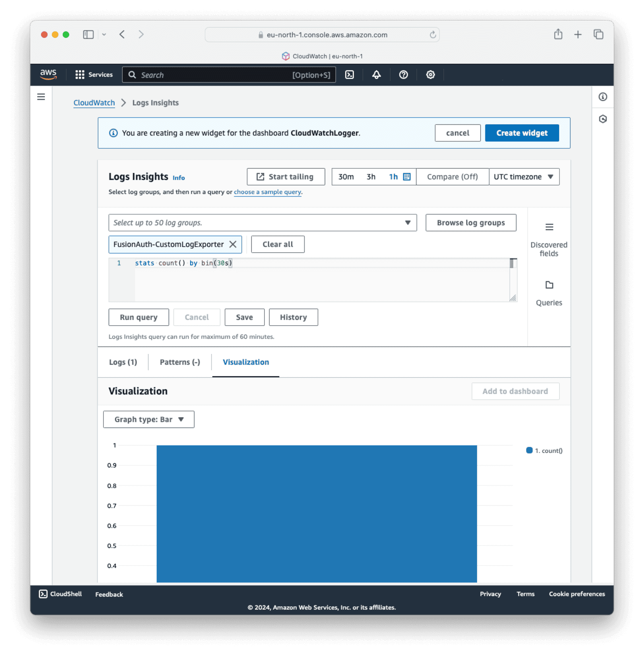
Task: Open the settings gear icon
Action: [430, 74]
